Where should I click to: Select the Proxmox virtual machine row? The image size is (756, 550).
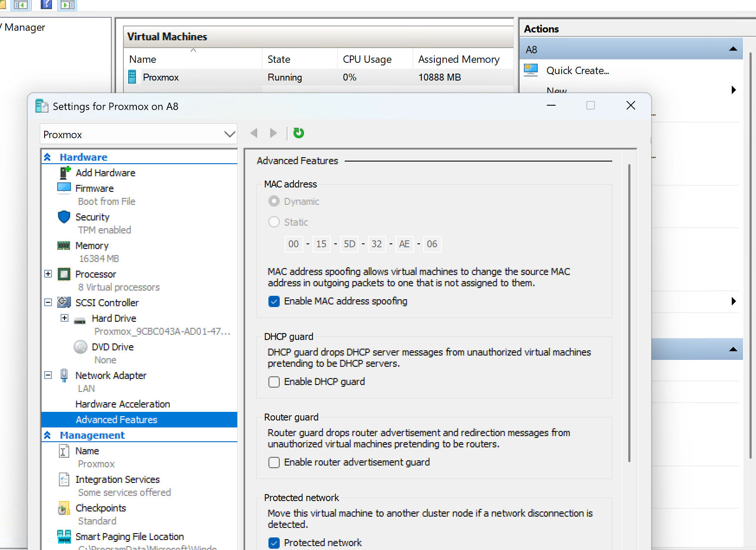(319, 77)
